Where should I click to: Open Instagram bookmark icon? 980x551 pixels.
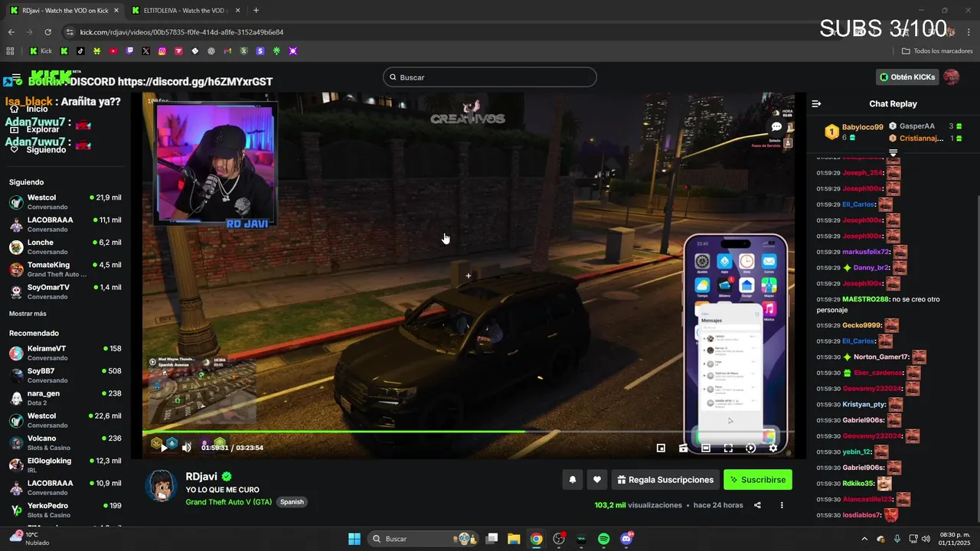click(x=162, y=51)
